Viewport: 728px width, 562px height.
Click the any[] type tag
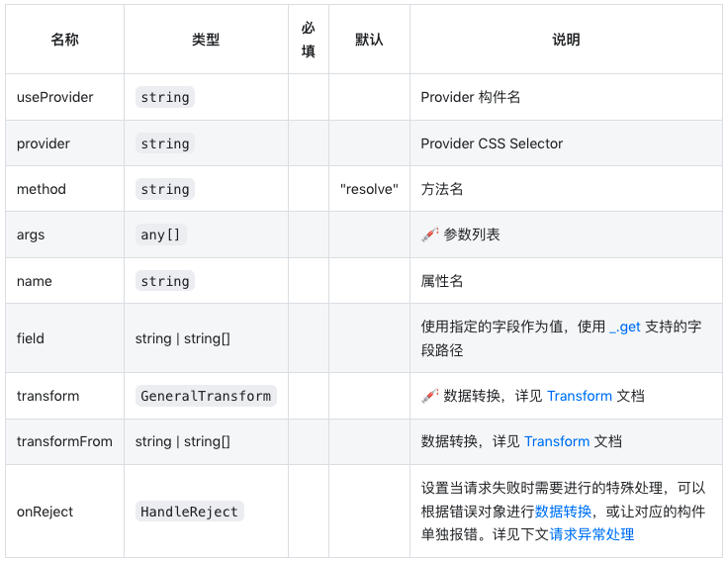click(x=160, y=234)
